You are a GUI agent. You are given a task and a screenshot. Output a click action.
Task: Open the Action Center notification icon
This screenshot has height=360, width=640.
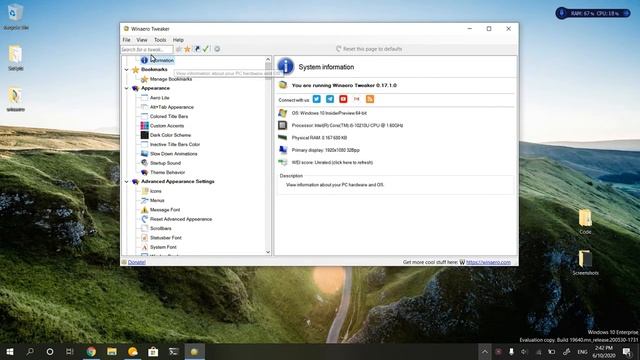[627, 351]
